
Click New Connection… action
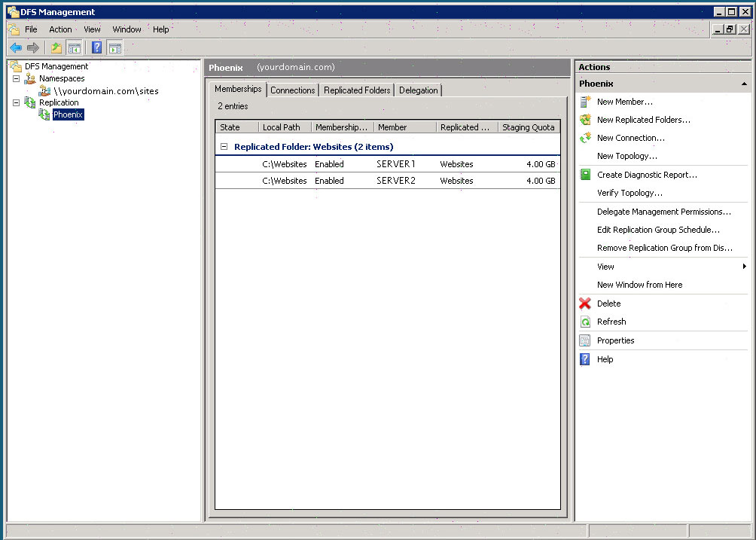631,138
